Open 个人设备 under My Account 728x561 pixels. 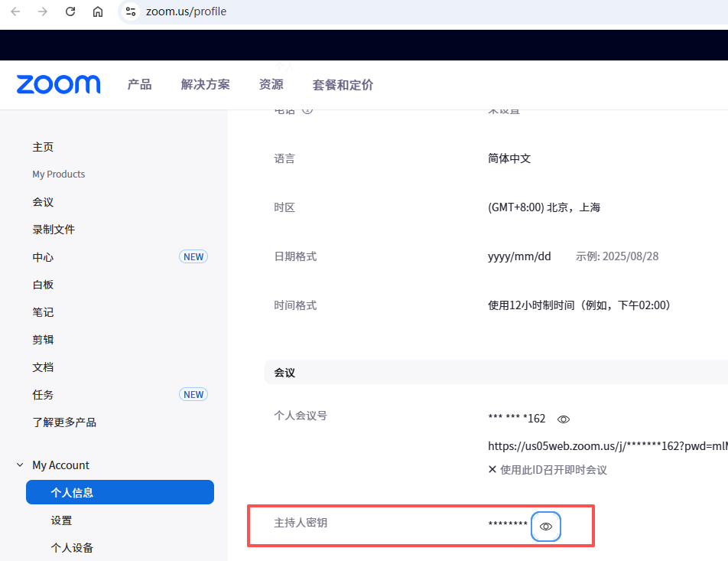(72, 547)
